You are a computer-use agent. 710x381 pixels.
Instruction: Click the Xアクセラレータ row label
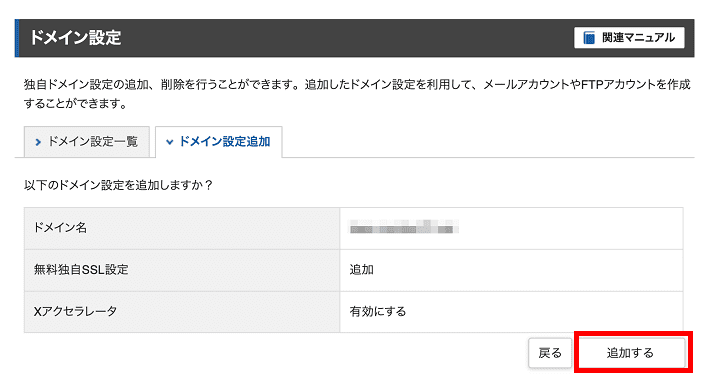[75, 311]
